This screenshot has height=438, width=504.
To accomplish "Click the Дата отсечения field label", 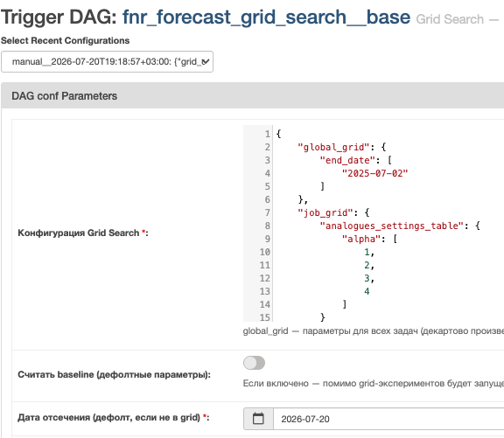I will click(x=114, y=417).
